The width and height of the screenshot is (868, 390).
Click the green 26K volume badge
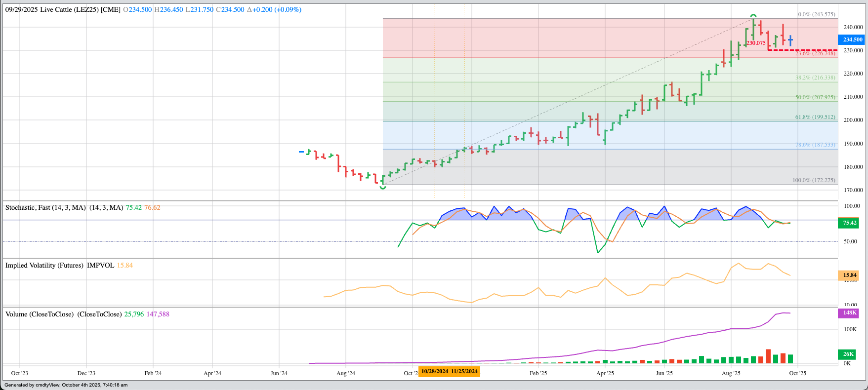(848, 354)
